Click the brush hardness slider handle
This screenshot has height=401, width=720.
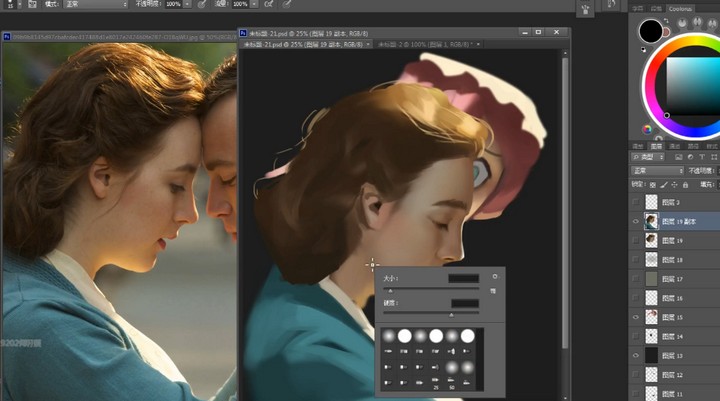451,314
